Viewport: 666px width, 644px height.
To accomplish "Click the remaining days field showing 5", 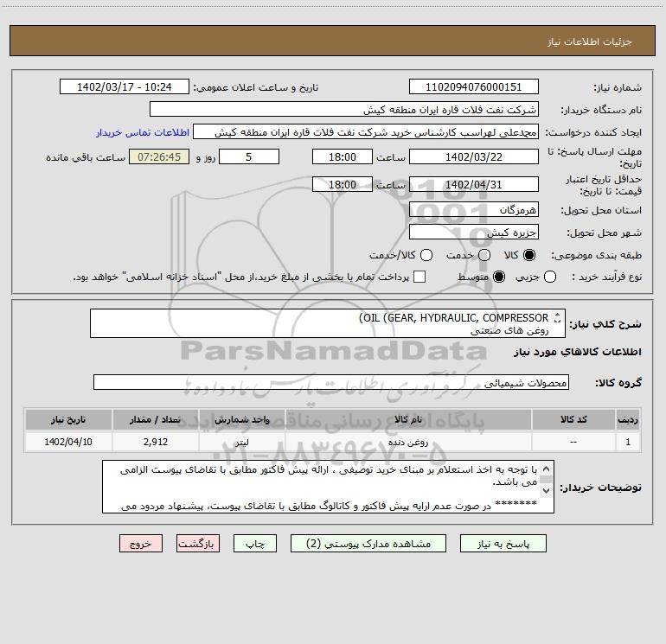I will [249, 156].
